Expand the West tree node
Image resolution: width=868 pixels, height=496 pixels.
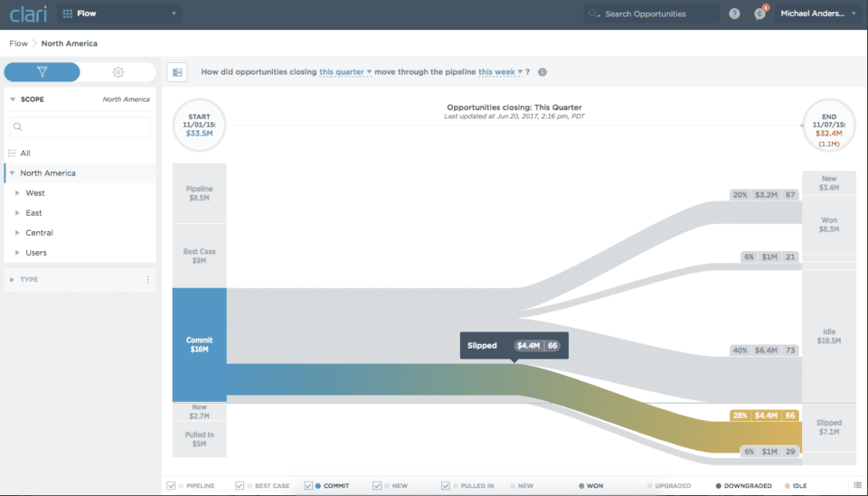click(17, 193)
